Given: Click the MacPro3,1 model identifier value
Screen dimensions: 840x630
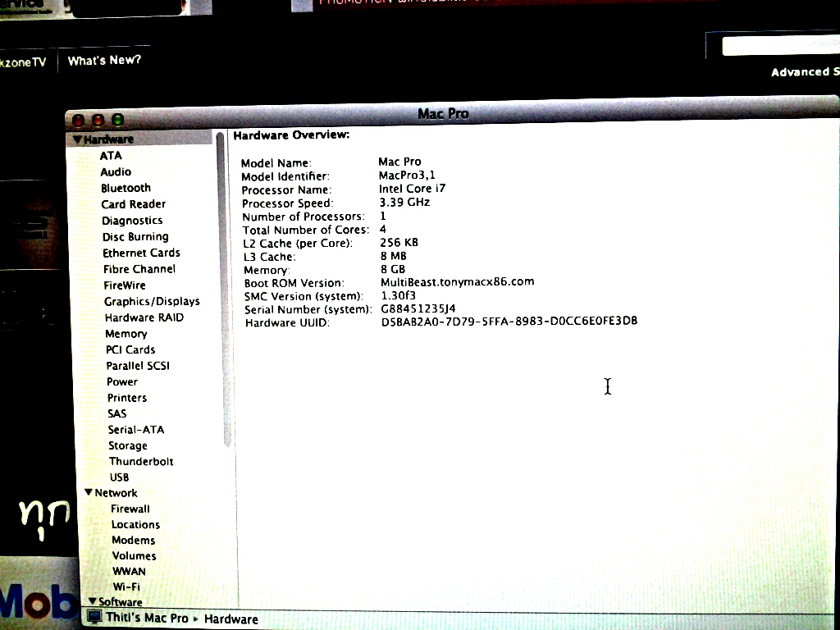Looking at the screenshot, I should pyautogui.click(x=407, y=176).
